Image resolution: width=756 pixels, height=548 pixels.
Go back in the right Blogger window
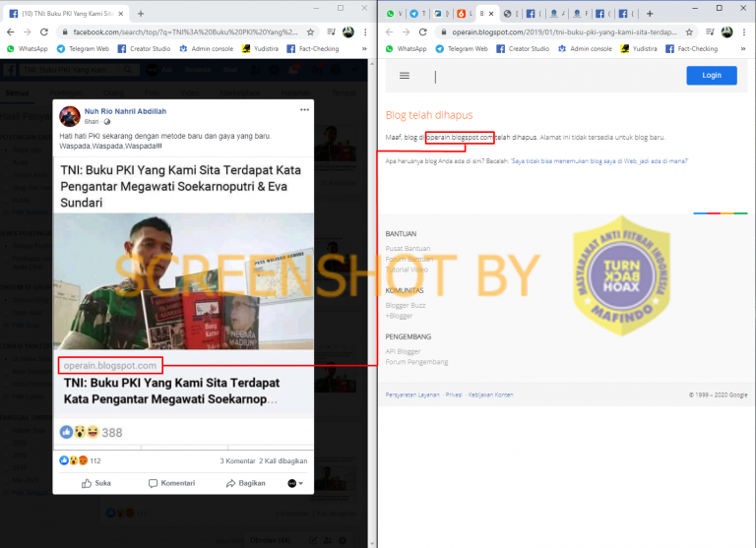(390, 32)
